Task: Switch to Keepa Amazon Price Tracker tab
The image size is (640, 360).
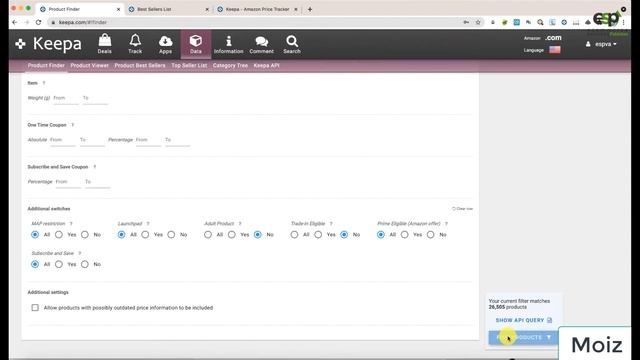Action: [257, 9]
